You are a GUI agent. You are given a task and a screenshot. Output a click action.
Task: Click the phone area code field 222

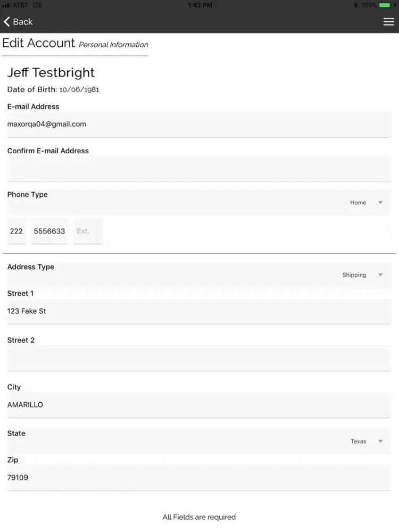click(16, 231)
